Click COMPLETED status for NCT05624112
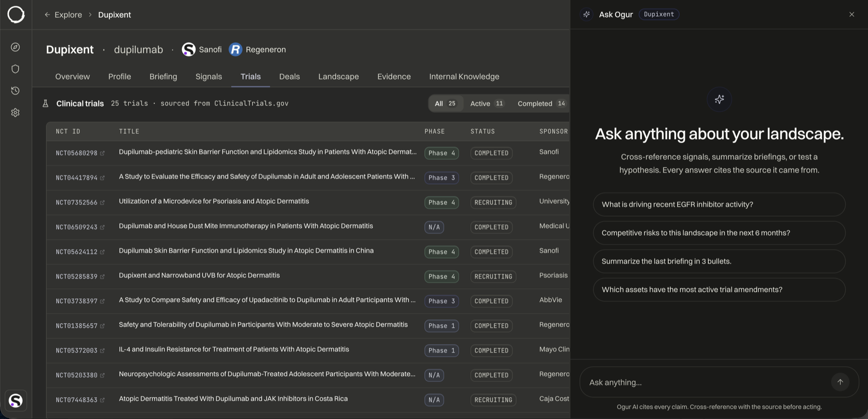This screenshot has height=419, width=868. tap(491, 252)
